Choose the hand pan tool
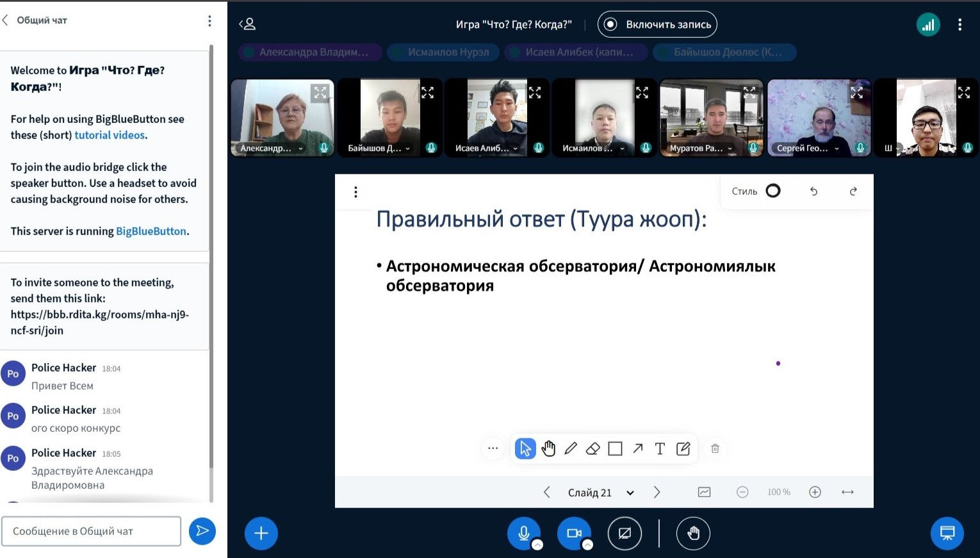The width and height of the screenshot is (980, 558). click(548, 448)
